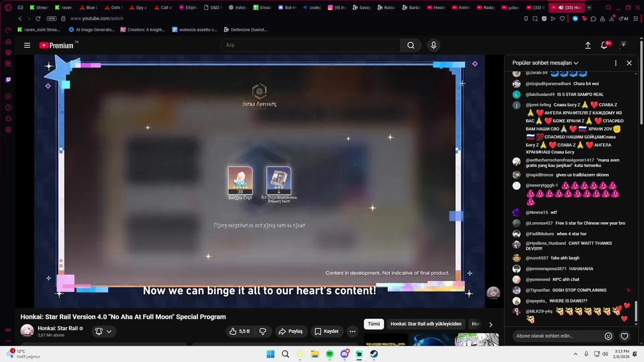The image size is (644, 362).
Task: Open a new browser tab
Action: 589,8
